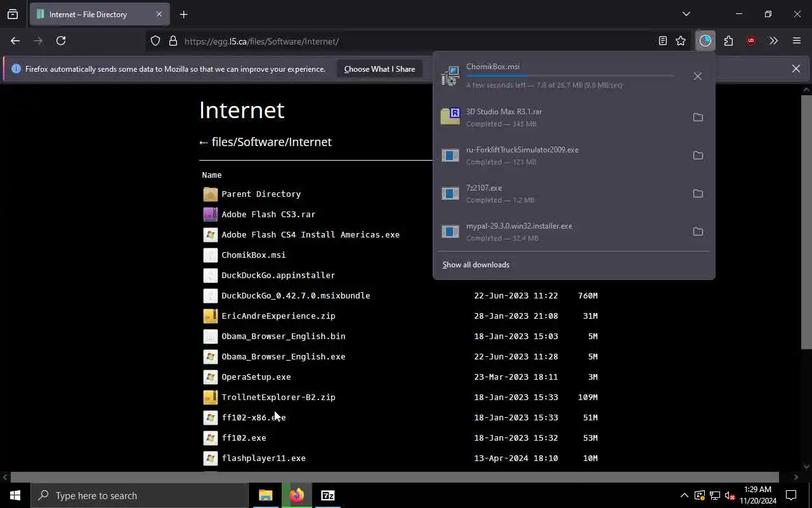The height and width of the screenshot is (508, 812).
Task: Click Parent Directory folder icon
Action: tap(210, 194)
